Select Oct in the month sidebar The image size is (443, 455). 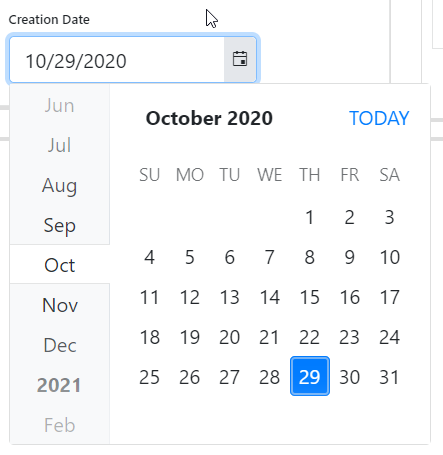click(x=60, y=265)
